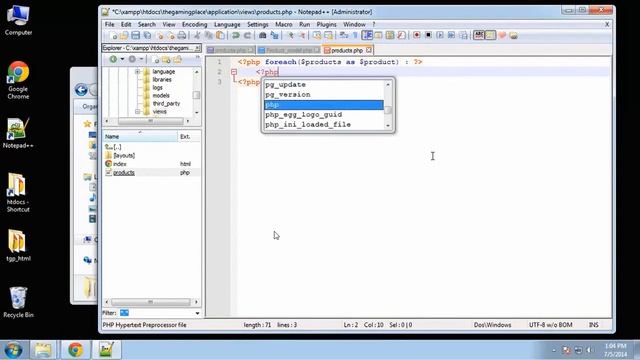Click the Stop Recording macro square
640x360 pixels.
428,36
